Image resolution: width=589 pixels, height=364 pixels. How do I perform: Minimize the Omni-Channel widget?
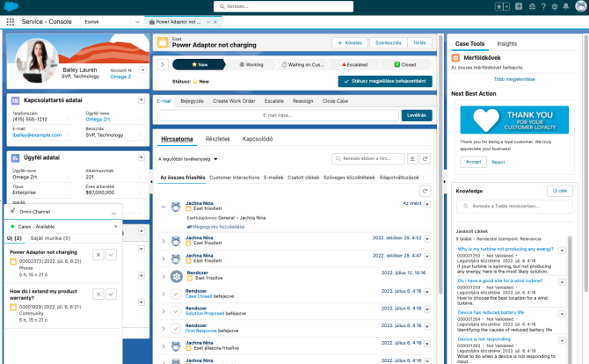pos(113,214)
